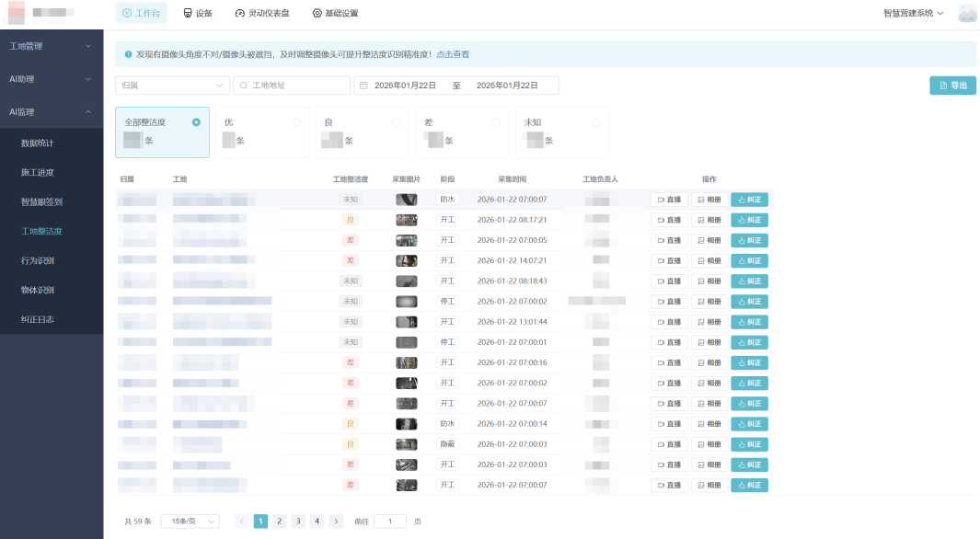Screen dimensions: 980x539
Task: Click 纠正 for the 14:07:21 row
Action: point(749,260)
